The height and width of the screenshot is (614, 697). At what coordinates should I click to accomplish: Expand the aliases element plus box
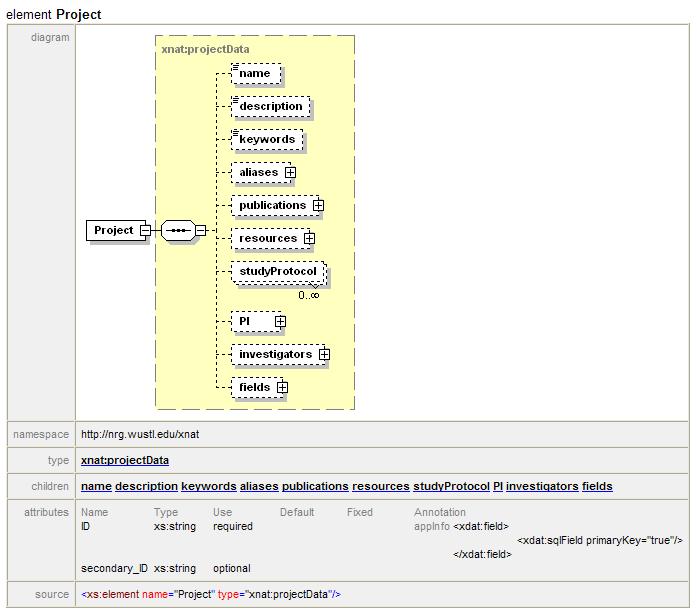(x=290, y=173)
